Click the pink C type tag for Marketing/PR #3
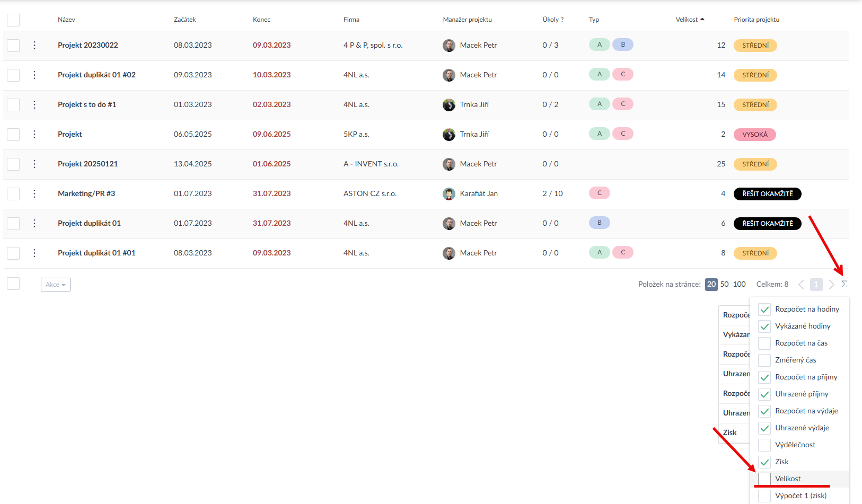This screenshot has height=504, width=862. (x=599, y=193)
